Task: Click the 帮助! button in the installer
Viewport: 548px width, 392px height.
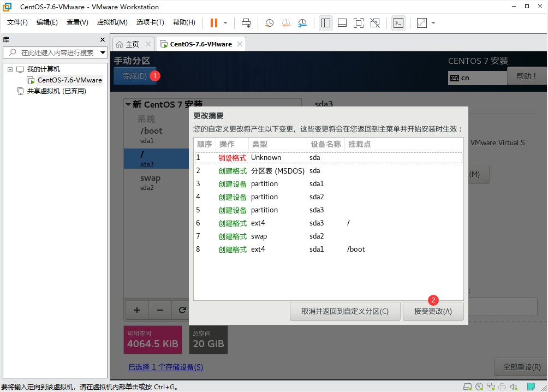Action: coord(527,76)
